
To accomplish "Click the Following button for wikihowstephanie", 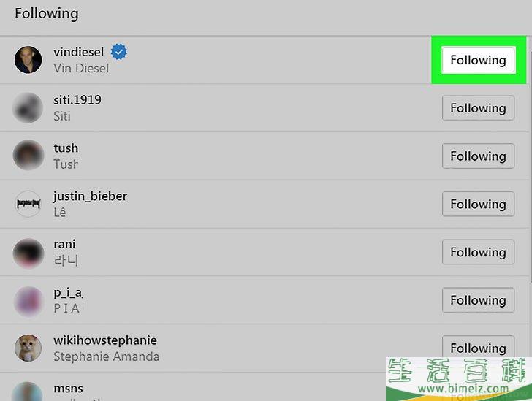I will [478, 348].
